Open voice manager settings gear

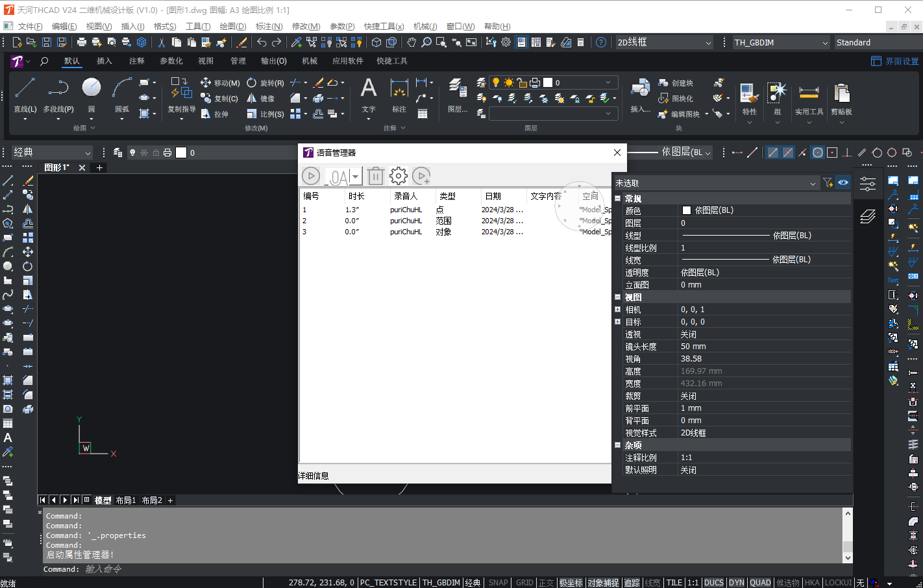(x=399, y=176)
